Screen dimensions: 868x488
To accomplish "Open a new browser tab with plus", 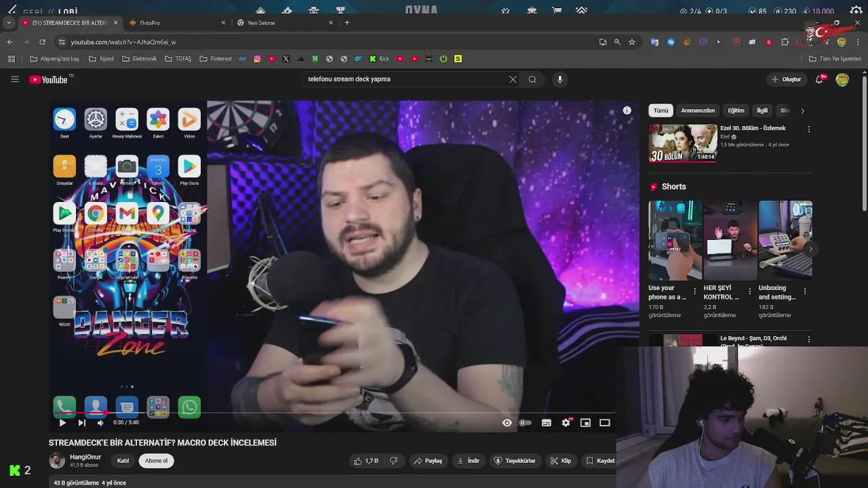I will (347, 22).
